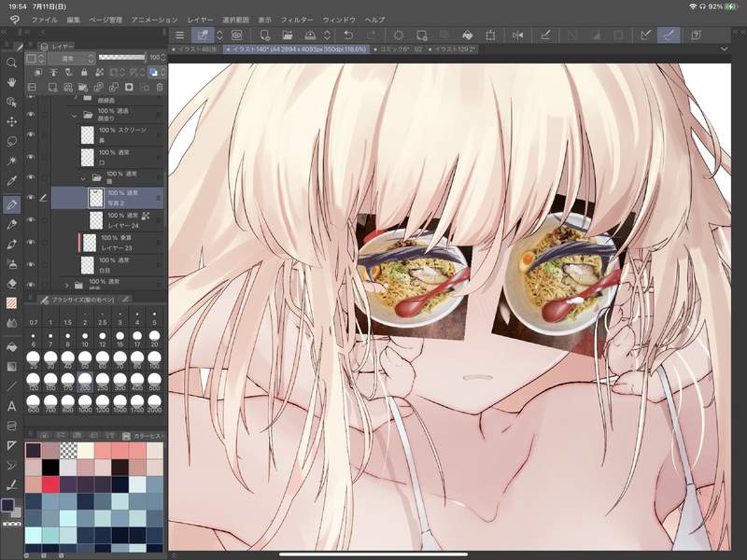Select the Lasso selection tool
Screen dimensions: 747x560
coord(12,141)
